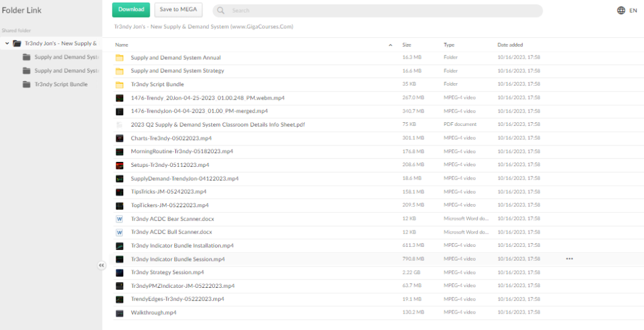Click the video thumbnail for Walkthrough.mp4
This screenshot has height=330, width=644.
point(119,313)
